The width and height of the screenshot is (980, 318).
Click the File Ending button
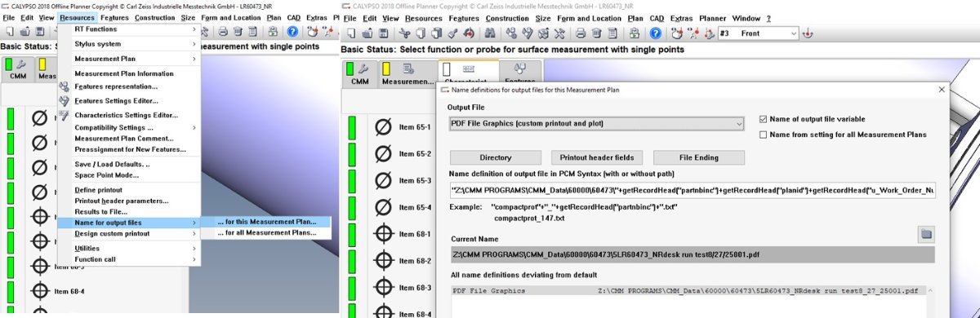(699, 157)
